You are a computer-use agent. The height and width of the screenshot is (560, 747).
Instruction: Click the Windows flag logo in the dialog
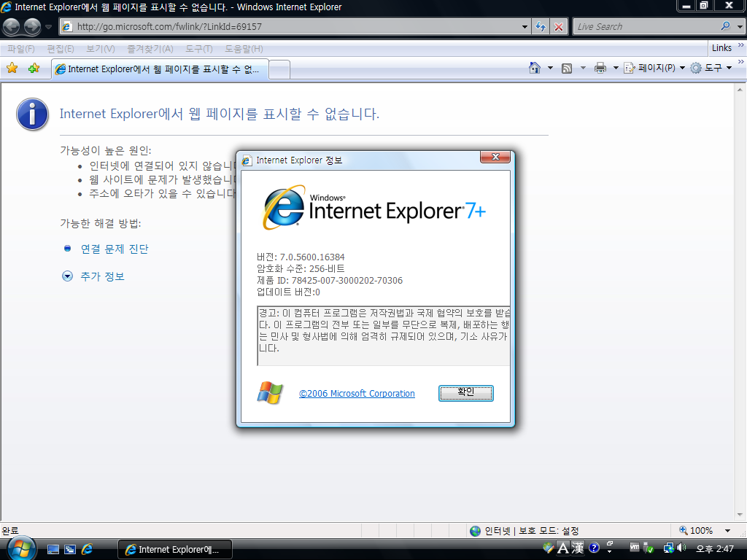(270, 393)
